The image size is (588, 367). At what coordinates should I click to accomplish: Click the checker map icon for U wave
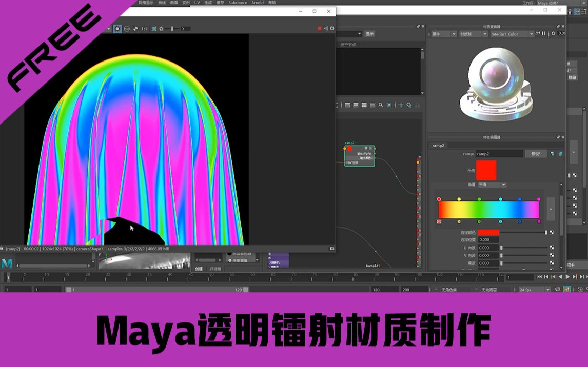pos(552,248)
